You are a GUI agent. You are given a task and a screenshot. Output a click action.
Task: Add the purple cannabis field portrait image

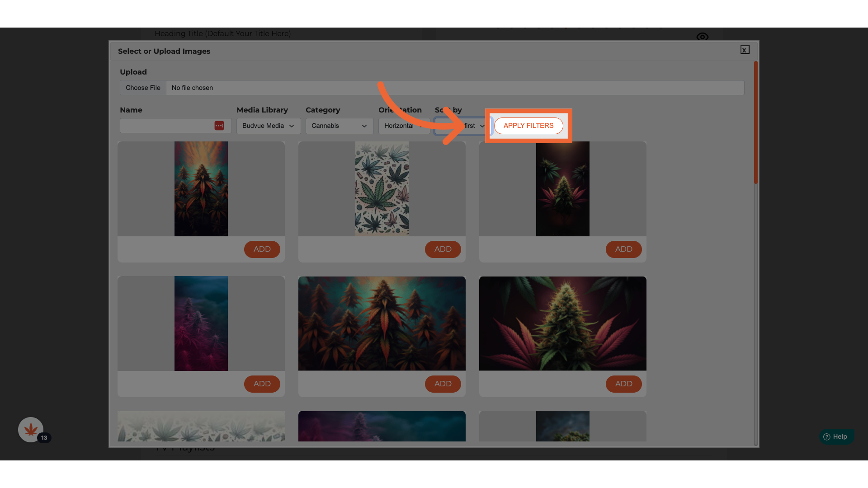click(x=262, y=384)
